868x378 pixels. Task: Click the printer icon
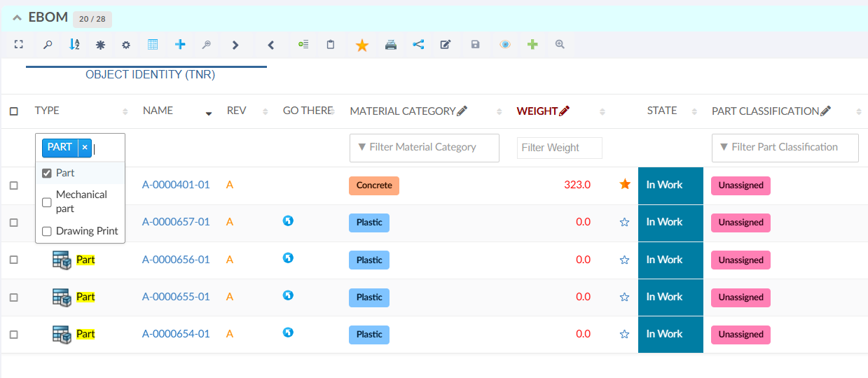click(391, 45)
